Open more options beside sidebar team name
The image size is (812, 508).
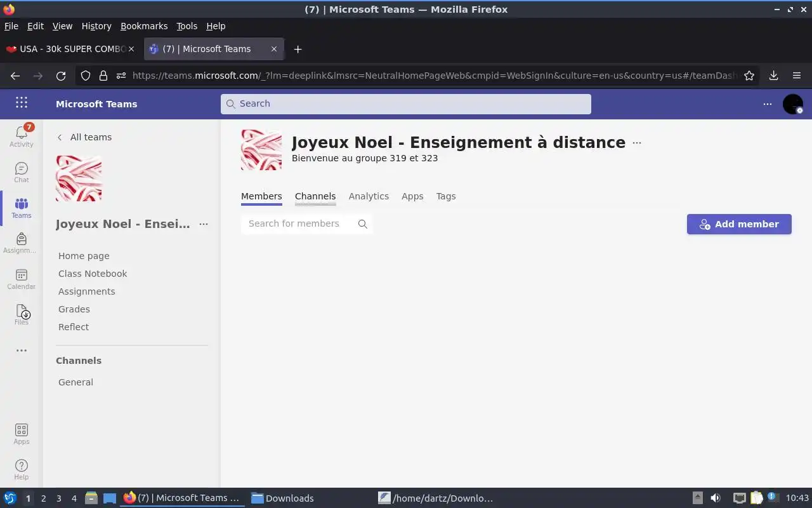pyautogui.click(x=204, y=224)
